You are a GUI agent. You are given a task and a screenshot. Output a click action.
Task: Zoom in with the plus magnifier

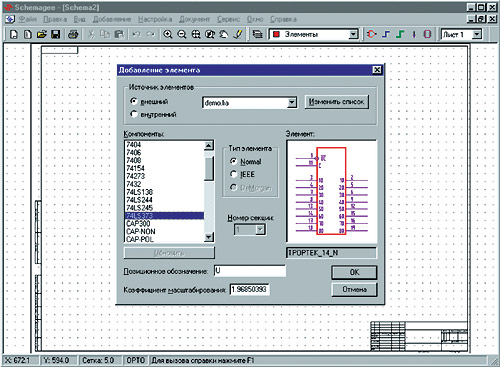168,34
